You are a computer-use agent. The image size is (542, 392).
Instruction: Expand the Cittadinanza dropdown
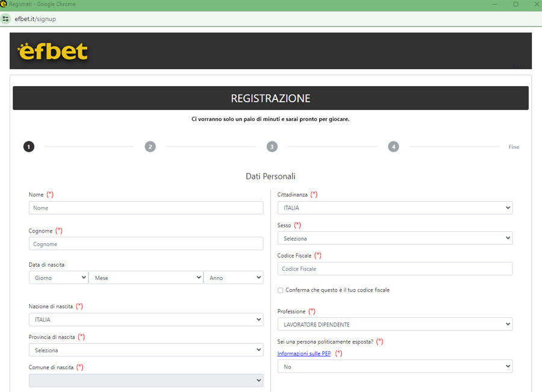[x=394, y=208]
